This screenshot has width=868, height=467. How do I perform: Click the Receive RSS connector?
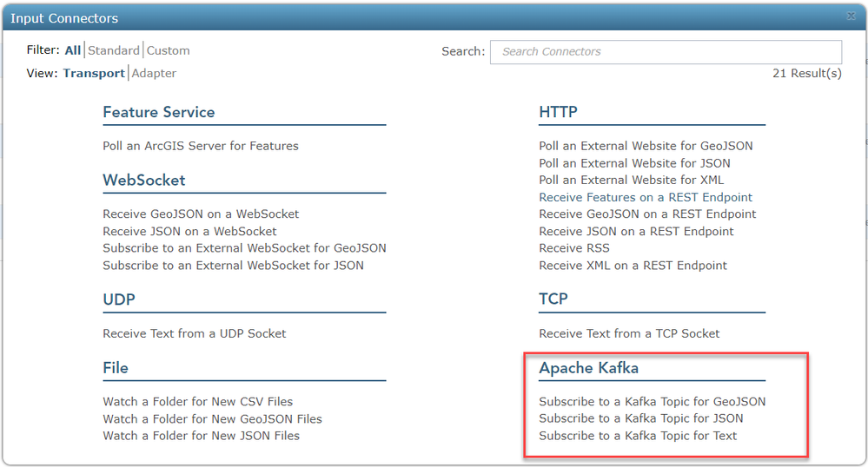tap(574, 248)
